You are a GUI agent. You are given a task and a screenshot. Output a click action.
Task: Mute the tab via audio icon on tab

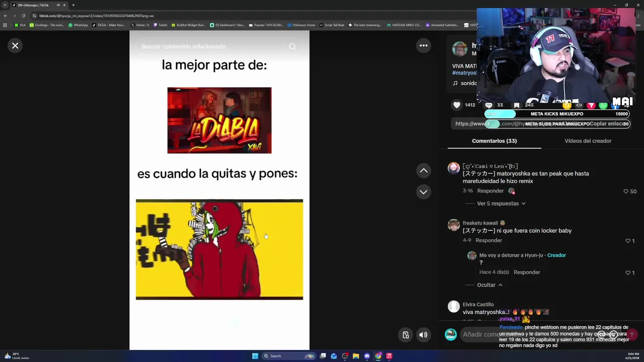(58, 5)
